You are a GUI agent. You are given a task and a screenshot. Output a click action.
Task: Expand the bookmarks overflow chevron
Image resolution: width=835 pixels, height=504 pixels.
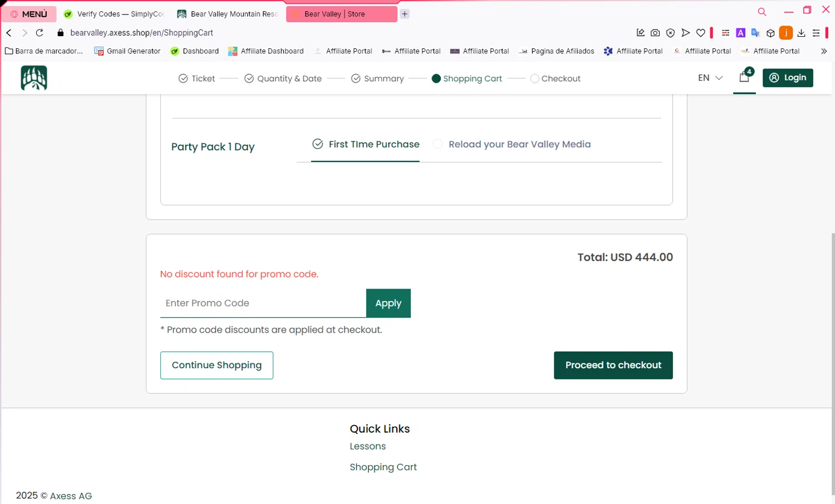[824, 51]
